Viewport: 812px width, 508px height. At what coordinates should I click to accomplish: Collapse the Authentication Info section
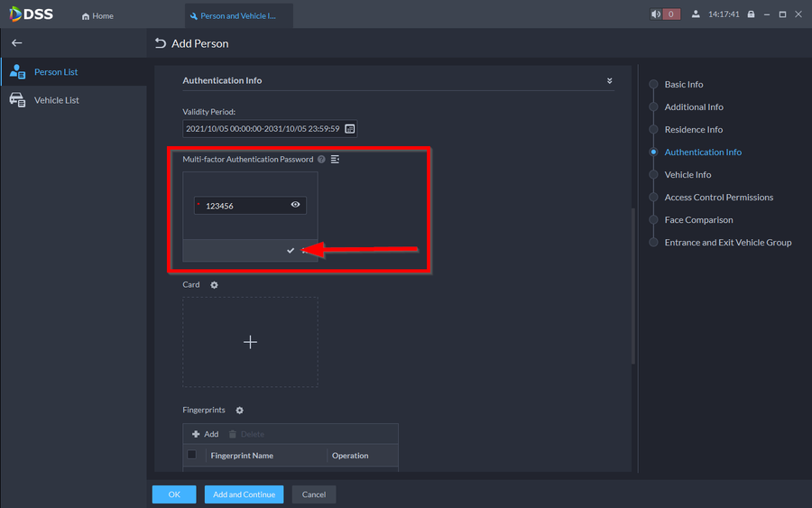pyautogui.click(x=610, y=81)
